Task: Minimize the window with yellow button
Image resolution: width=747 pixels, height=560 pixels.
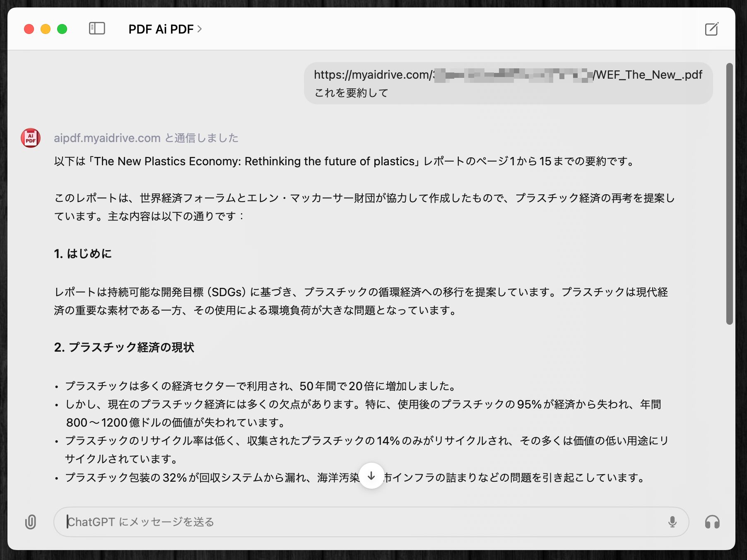Action: pos(46,29)
